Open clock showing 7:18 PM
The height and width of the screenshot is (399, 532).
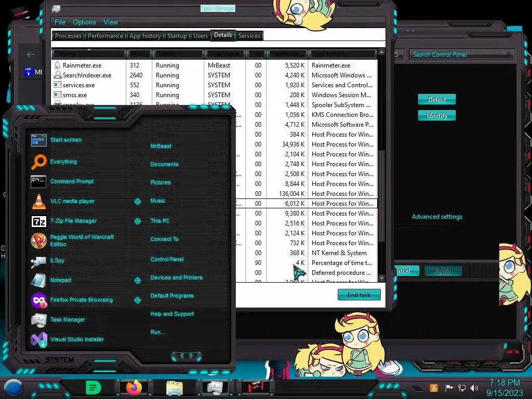pyautogui.click(x=504, y=383)
